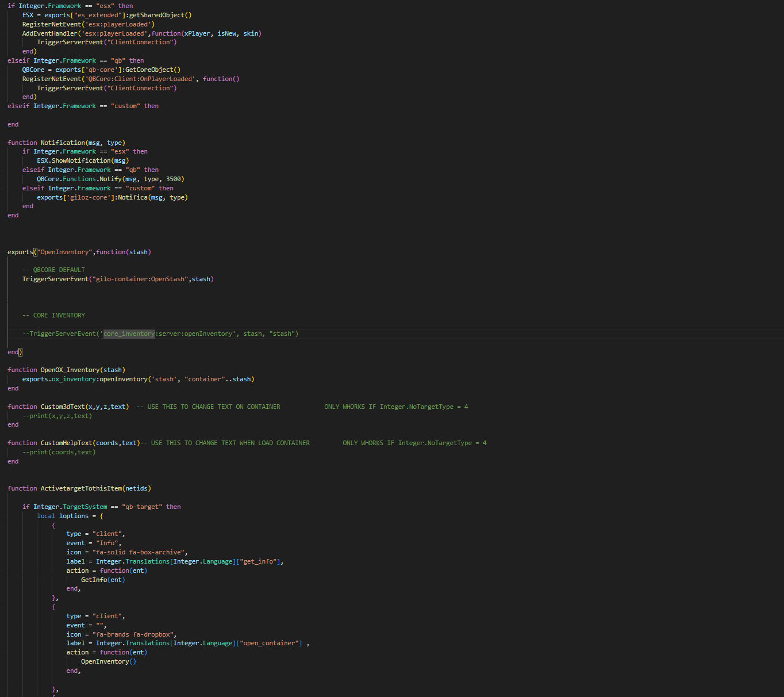Click the "container" string
This screenshot has height=697, width=784.
[x=205, y=379]
